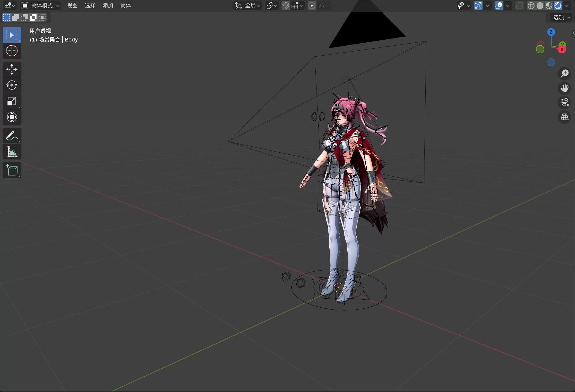The width and height of the screenshot is (575, 392).
Task: Choose the Scale tool
Action: [12, 101]
